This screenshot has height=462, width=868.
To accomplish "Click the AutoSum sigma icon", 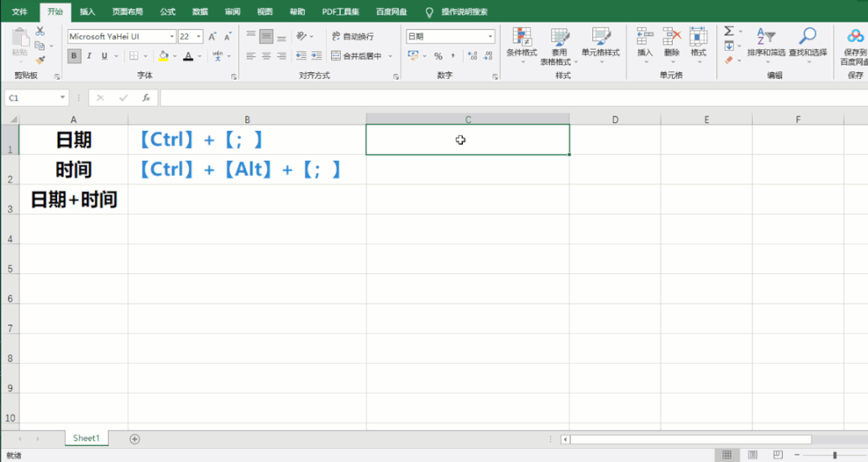I will pos(729,31).
